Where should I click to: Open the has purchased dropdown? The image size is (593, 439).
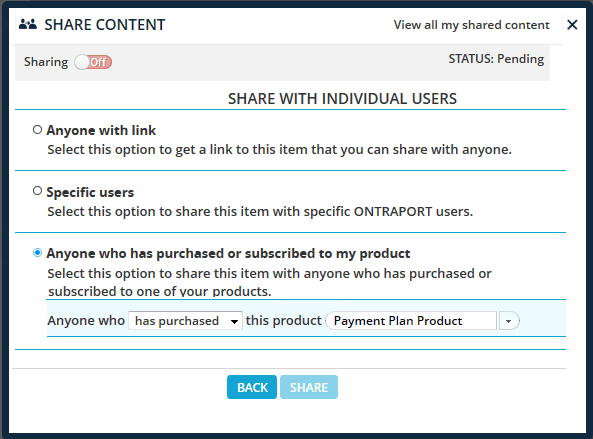185,321
